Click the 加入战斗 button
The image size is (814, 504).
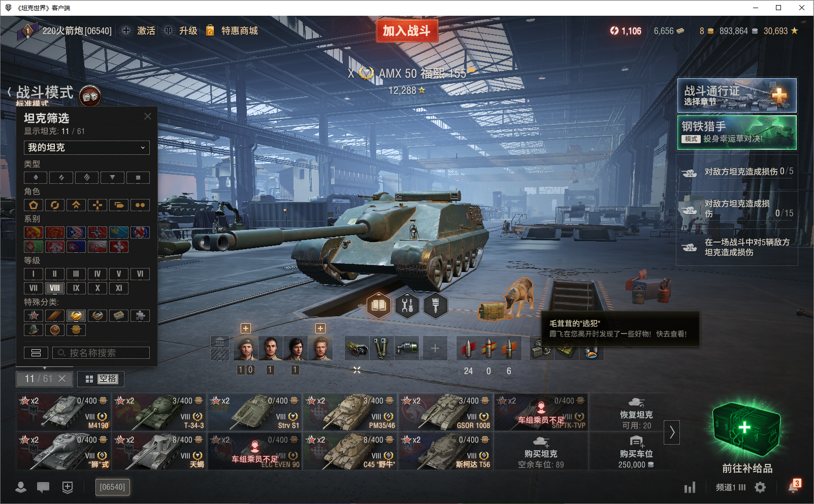(x=407, y=30)
